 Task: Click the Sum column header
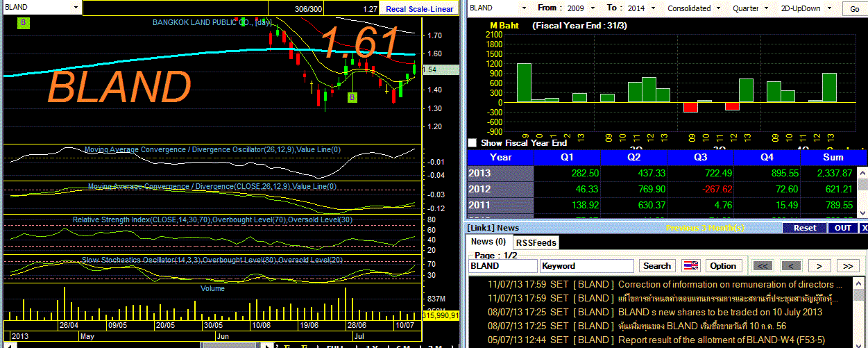pyautogui.click(x=833, y=157)
